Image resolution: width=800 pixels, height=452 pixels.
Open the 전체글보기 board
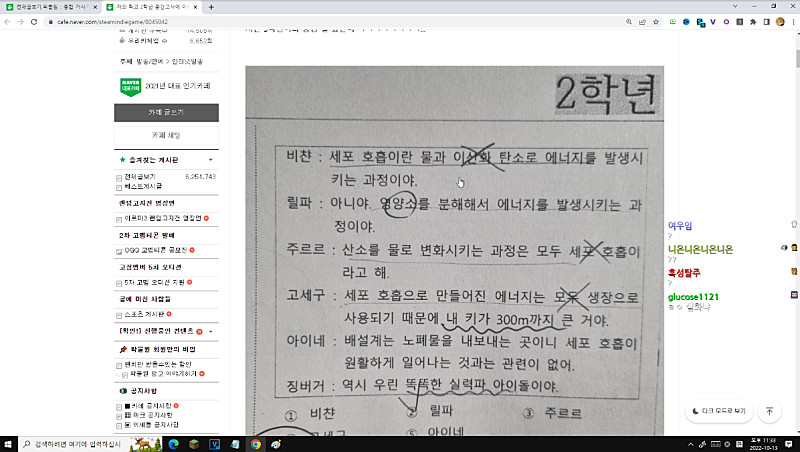tap(139, 177)
